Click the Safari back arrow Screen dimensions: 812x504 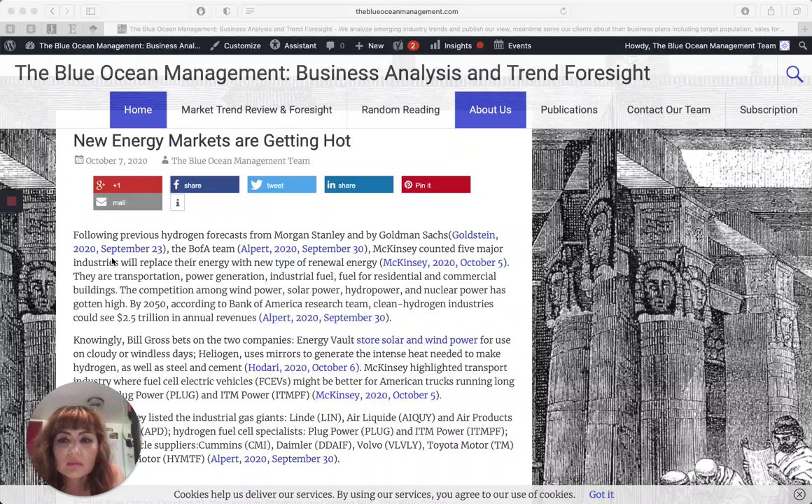52,11
